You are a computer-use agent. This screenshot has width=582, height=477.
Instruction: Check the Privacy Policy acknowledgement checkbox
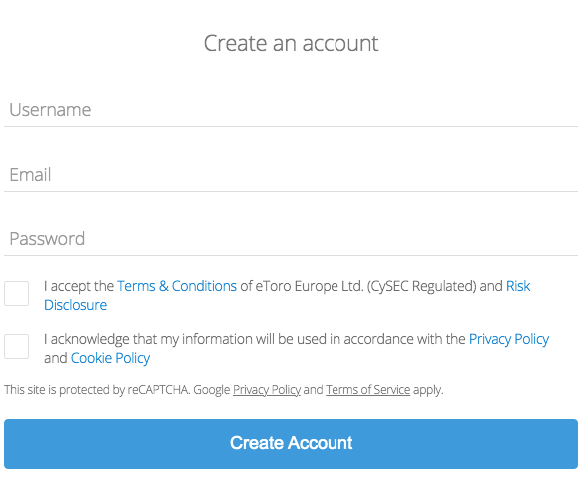click(x=16, y=346)
